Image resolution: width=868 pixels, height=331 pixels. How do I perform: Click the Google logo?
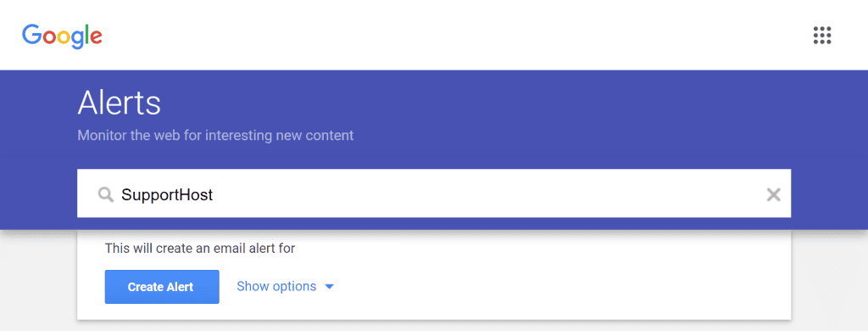point(62,36)
